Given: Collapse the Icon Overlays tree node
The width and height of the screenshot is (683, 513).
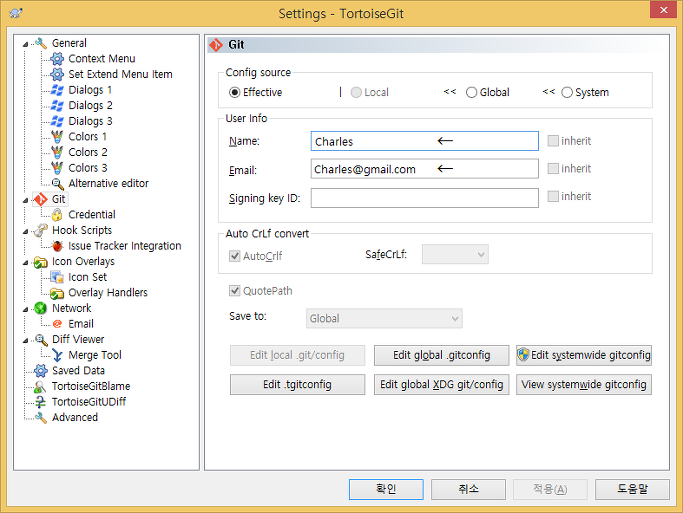Looking at the screenshot, I should point(25,263).
